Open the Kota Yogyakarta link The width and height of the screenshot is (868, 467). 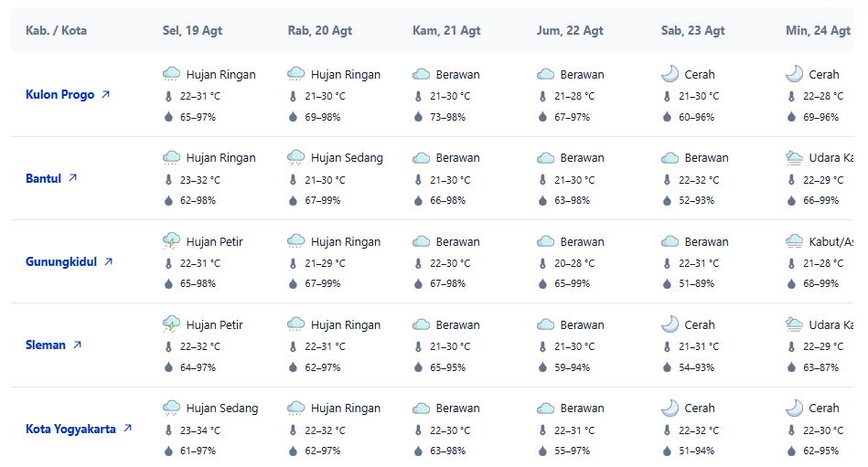[79, 429]
